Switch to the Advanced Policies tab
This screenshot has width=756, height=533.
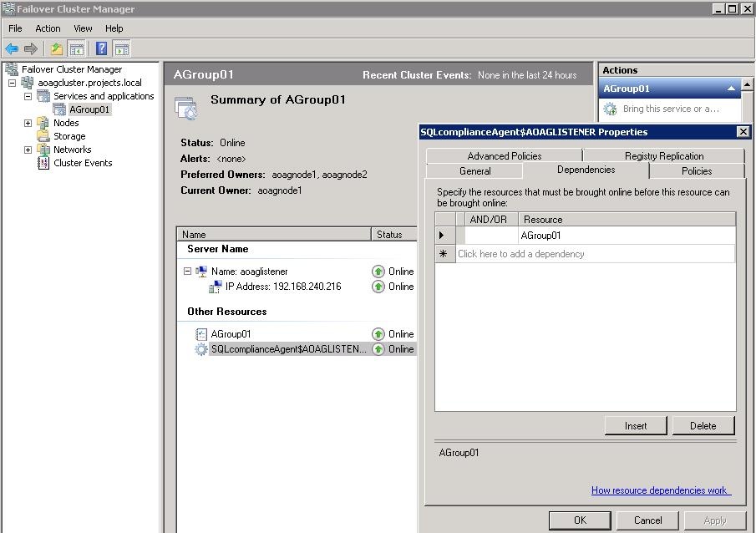(x=504, y=156)
